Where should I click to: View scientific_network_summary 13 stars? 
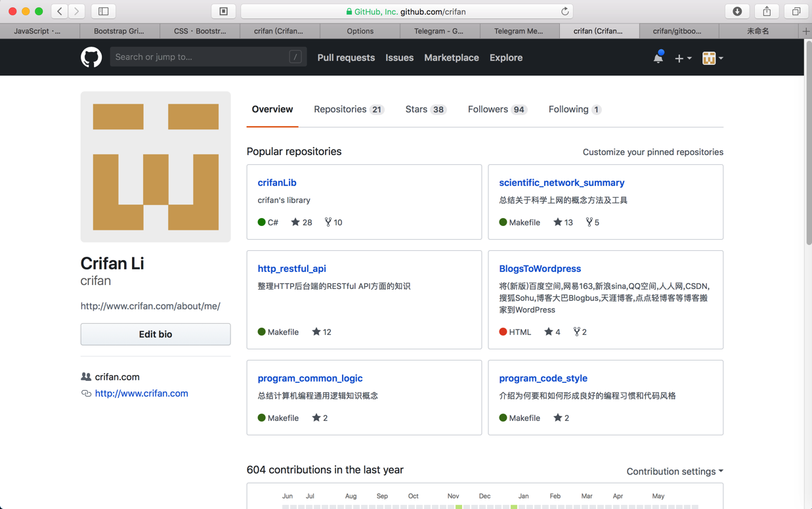[x=563, y=223]
